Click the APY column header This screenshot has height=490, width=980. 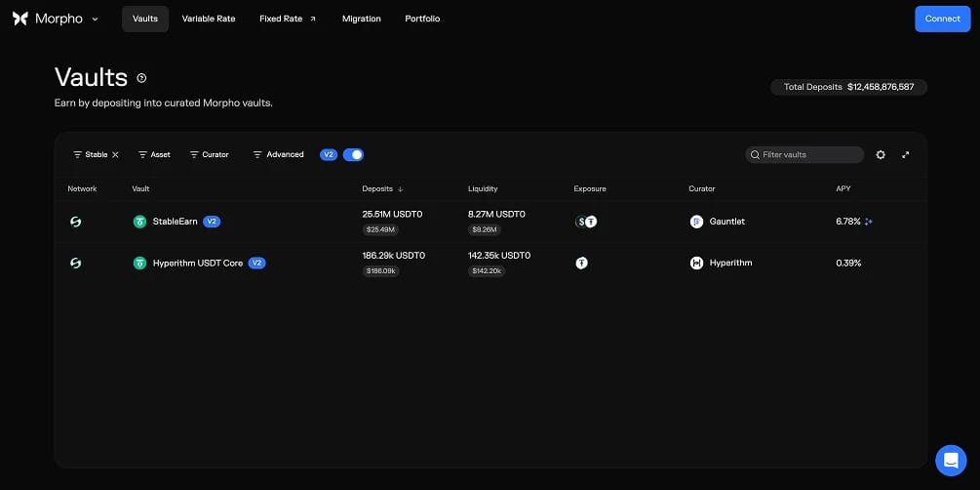click(843, 189)
